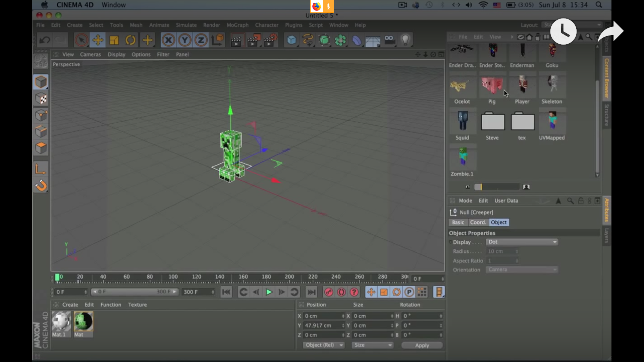The image size is (644, 362).
Task: Toggle Position keyframe recording
Action: pos(371,292)
